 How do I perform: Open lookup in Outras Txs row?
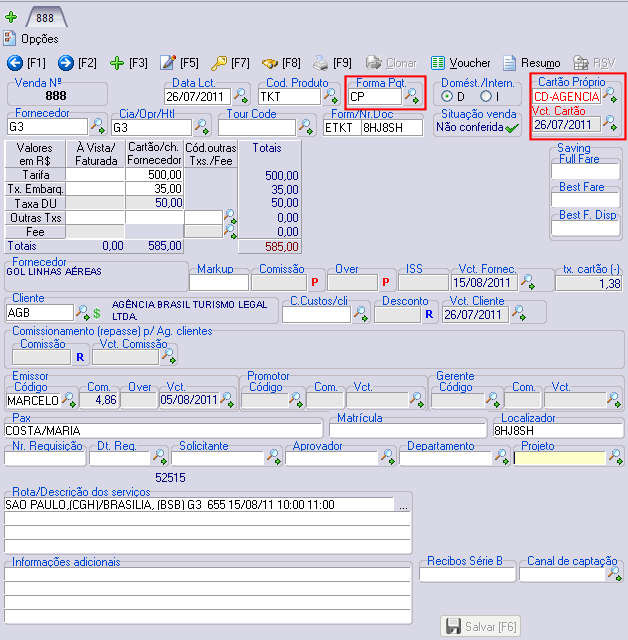231,216
